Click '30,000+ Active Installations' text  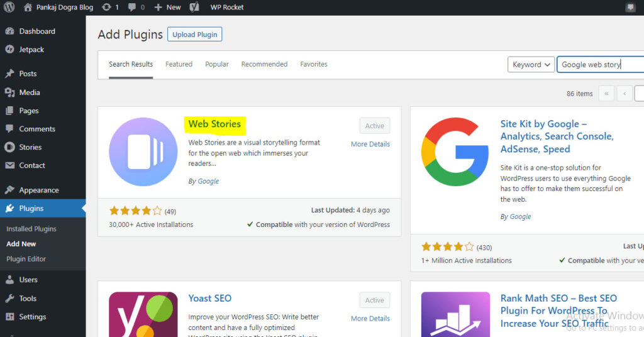(151, 224)
